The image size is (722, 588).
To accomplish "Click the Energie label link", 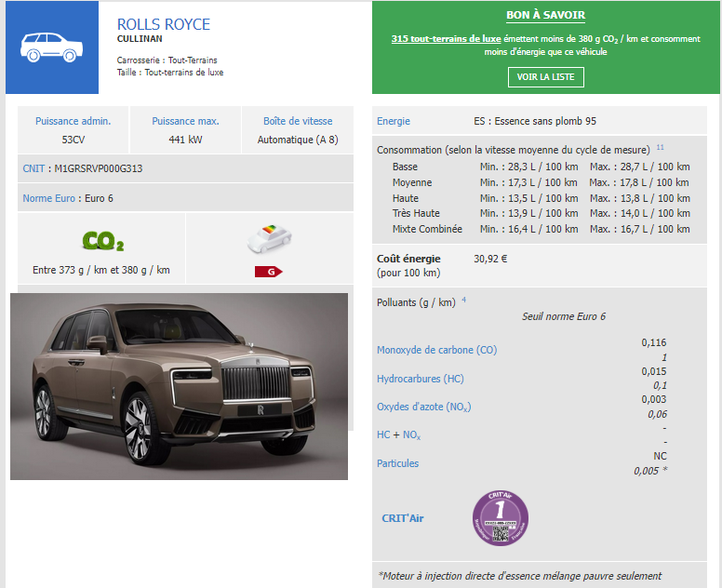I will pyautogui.click(x=394, y=121).
